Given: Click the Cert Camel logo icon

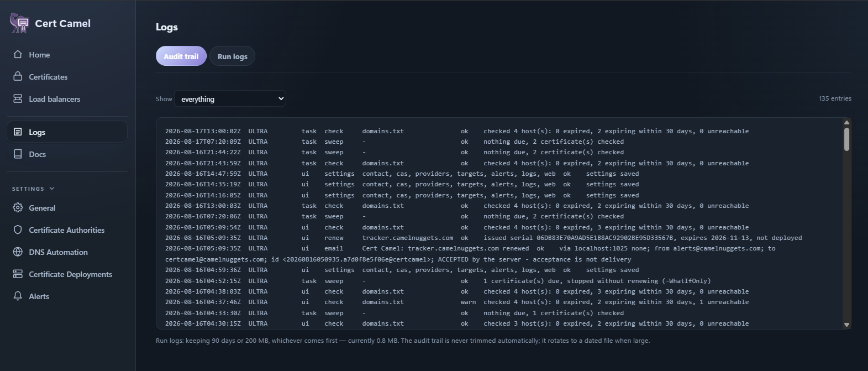Looking at the screenshot, I should pos(19,23).
